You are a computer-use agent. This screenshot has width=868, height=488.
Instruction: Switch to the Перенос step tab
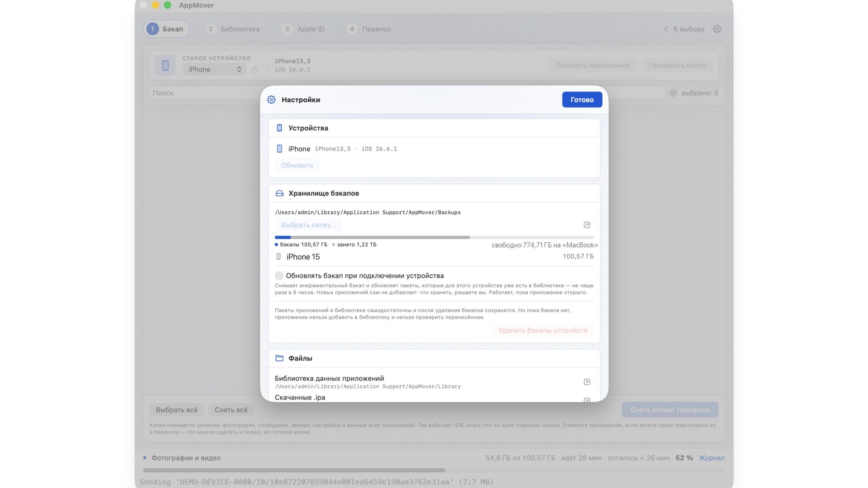coord(369,29)
